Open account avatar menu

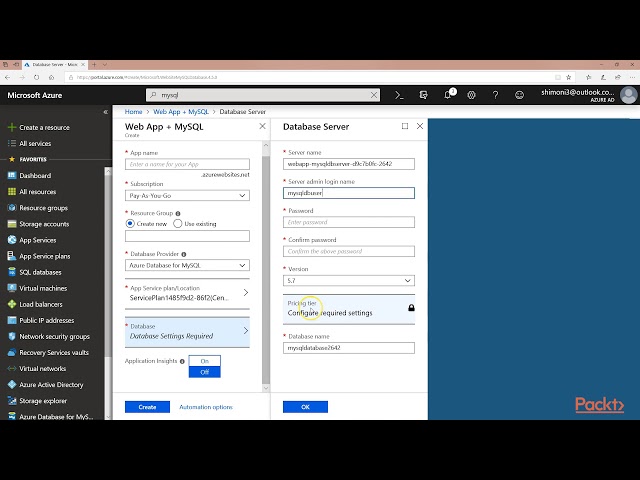pyautogui.click(x=628, y=95)
